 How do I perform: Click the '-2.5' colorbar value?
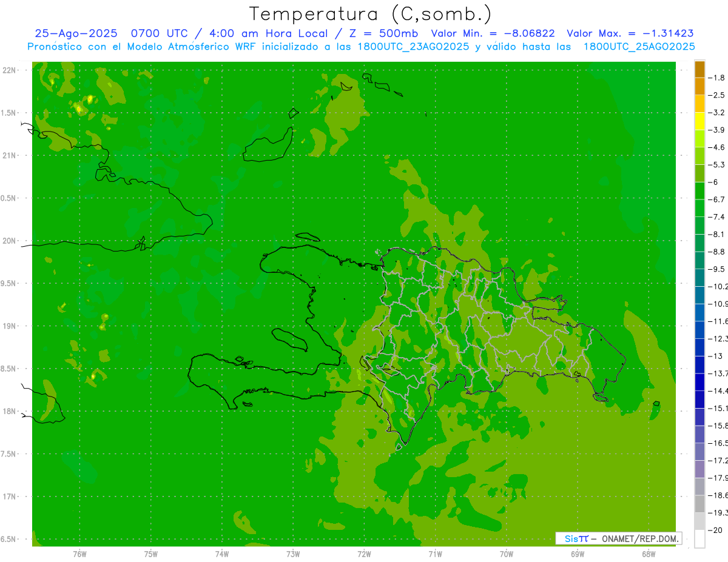tap(716, 95)
